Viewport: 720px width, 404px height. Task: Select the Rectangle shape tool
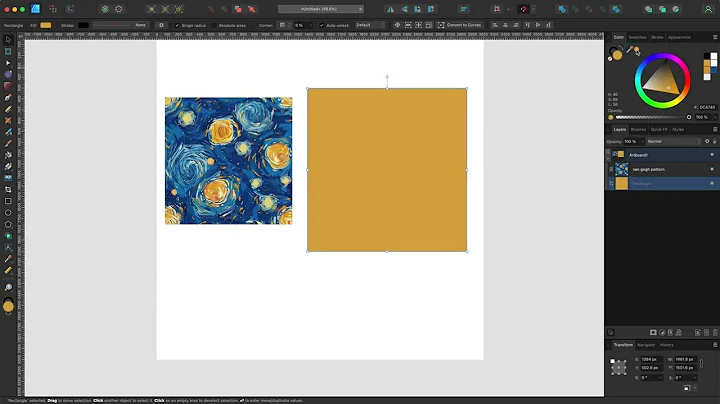(8, 201)
